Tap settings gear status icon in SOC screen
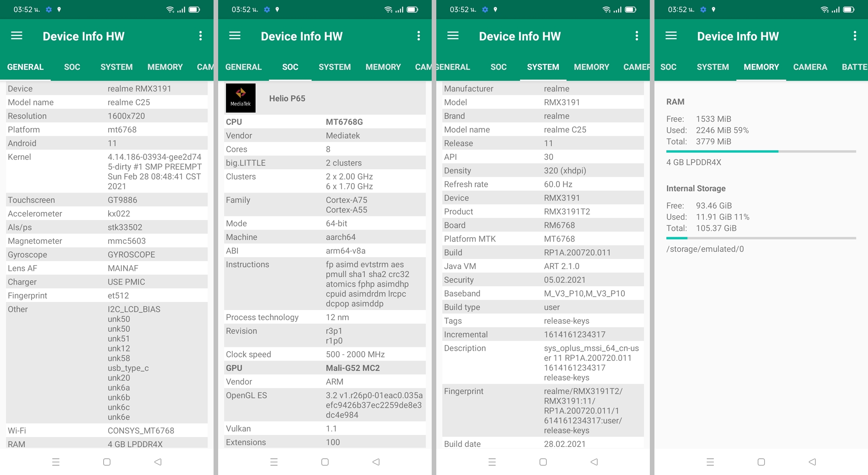Screen dimensions: 868x475 (x=267, y=9)
